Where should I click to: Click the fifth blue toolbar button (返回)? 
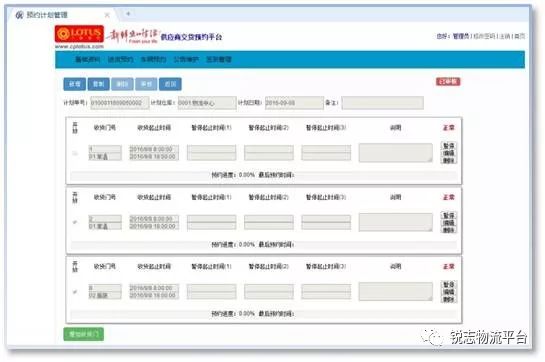coord(170,84)
